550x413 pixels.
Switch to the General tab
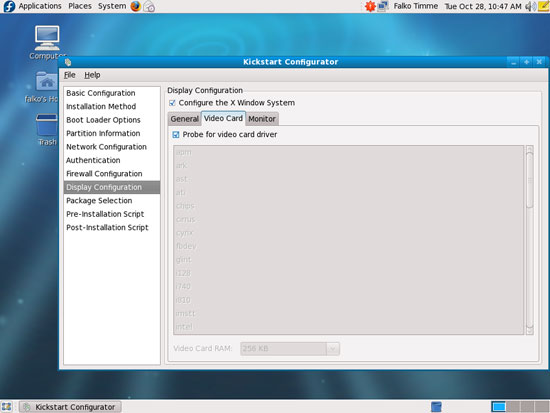click(185, 119)
